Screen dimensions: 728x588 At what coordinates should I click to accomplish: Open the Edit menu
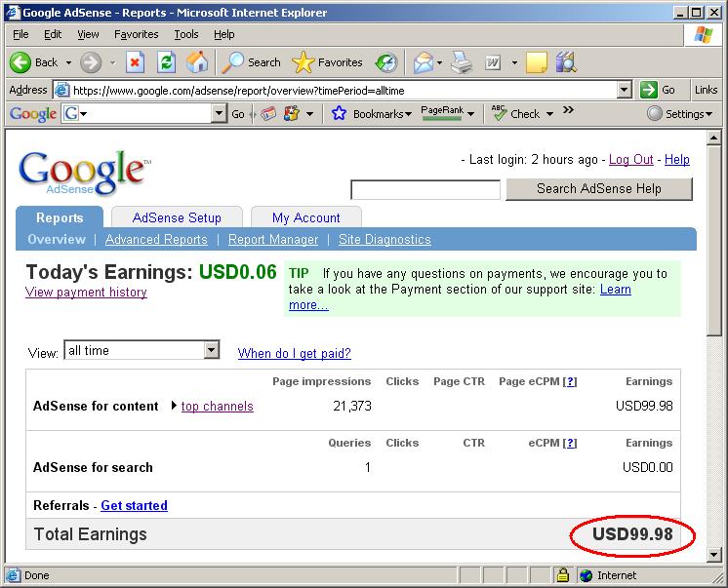53,34
